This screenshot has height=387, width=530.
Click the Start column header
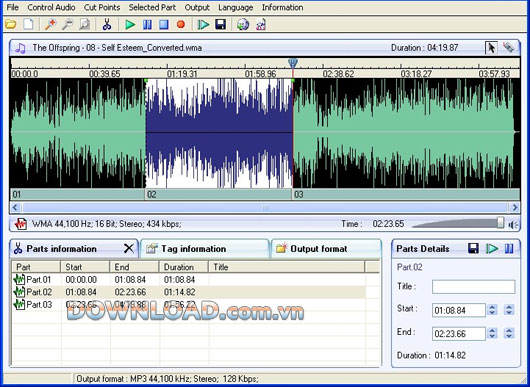(x=85, y=267)
